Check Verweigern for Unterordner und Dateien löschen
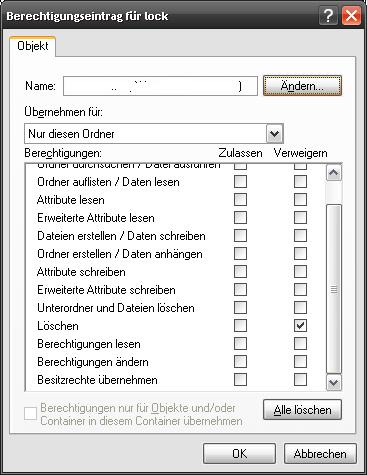Image resolution: width=367 pixels, height=475 pixels. click(300, 308)
